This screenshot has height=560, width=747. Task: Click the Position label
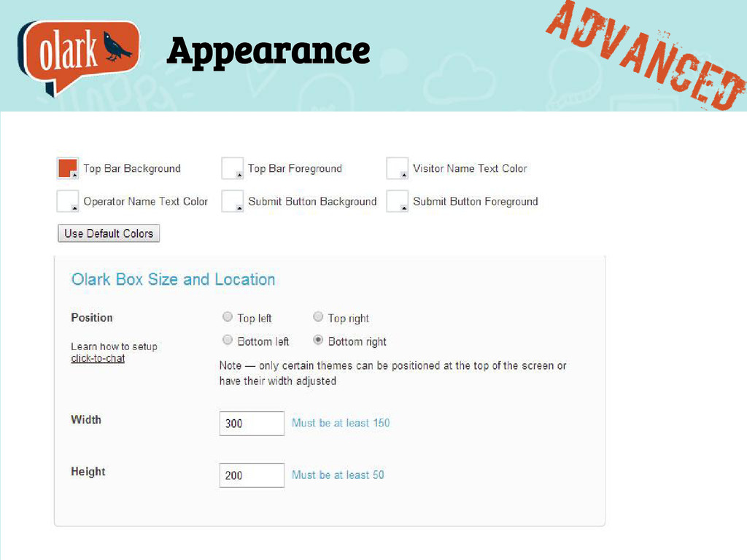(92, 318)
